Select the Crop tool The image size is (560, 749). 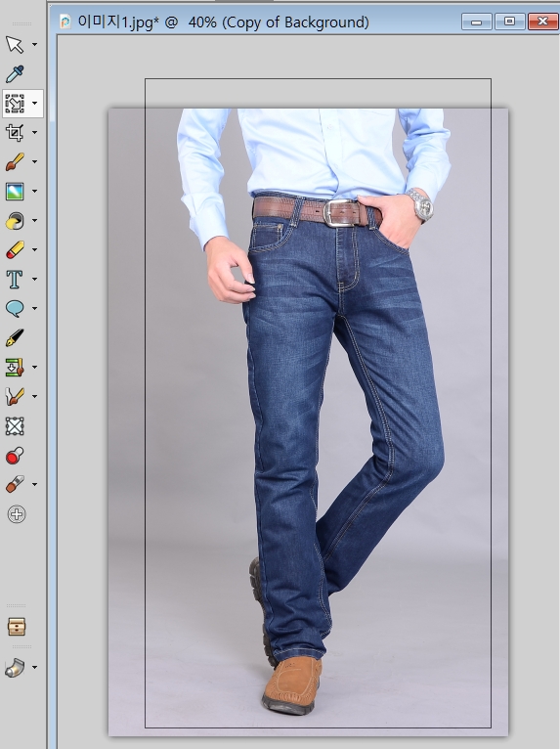15,132
